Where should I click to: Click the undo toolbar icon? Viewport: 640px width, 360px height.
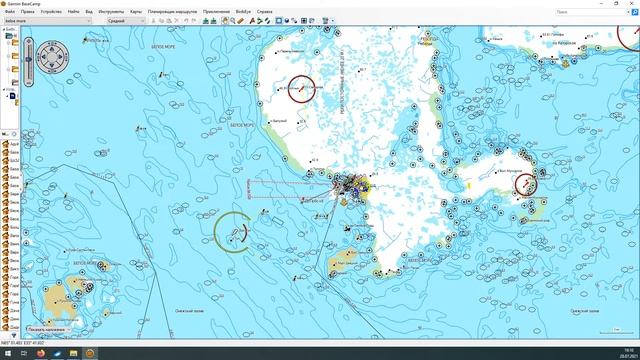pos(186,20)
